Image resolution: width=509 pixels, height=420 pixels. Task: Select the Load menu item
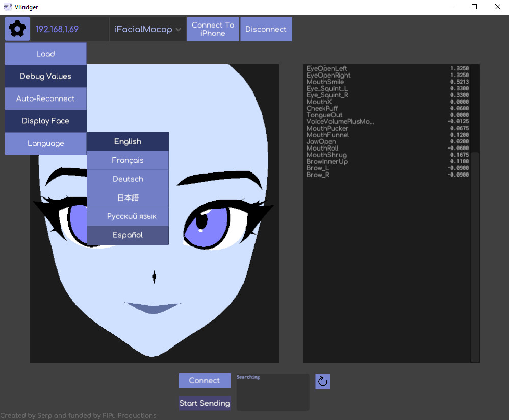coord(45,54)
